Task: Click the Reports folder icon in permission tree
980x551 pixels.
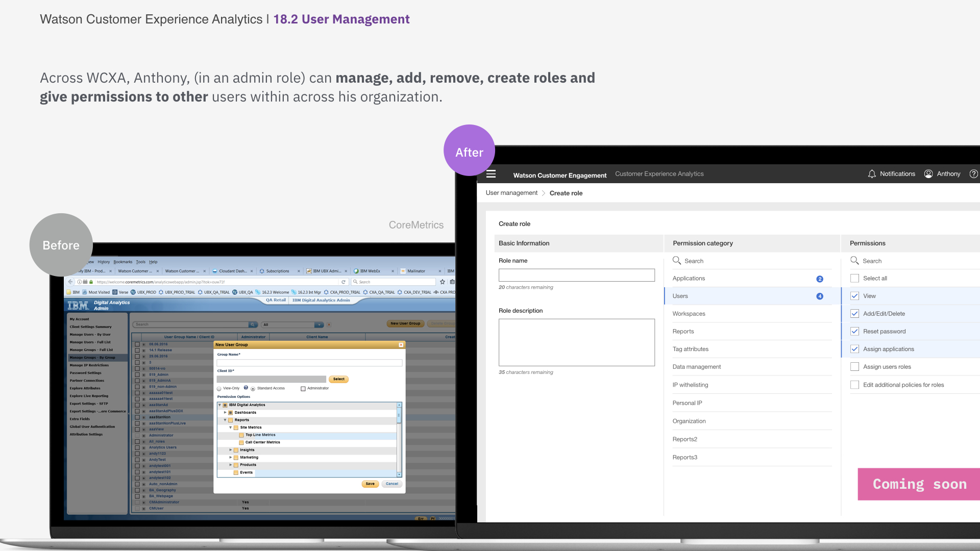Action: (x=231, y=420)
